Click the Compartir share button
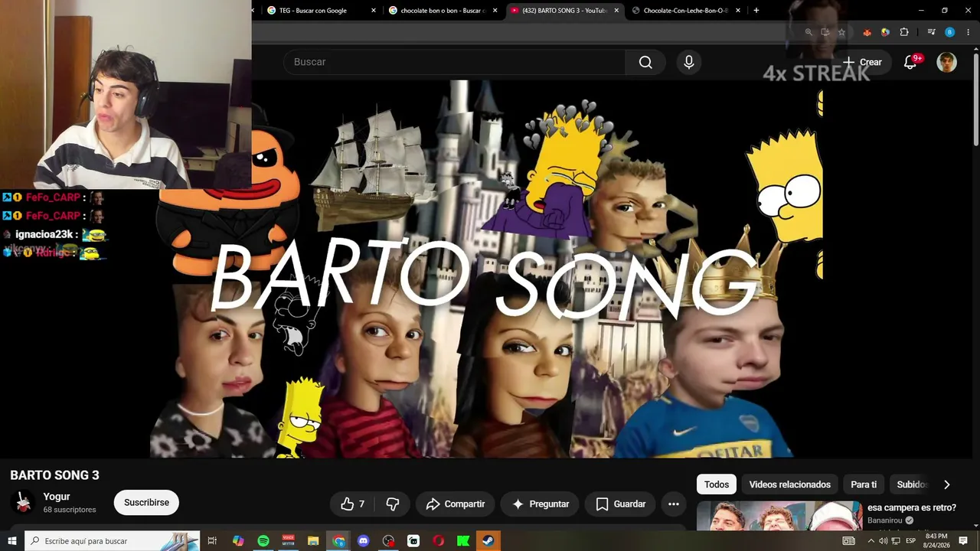980x551 pixels. [456, 504]
